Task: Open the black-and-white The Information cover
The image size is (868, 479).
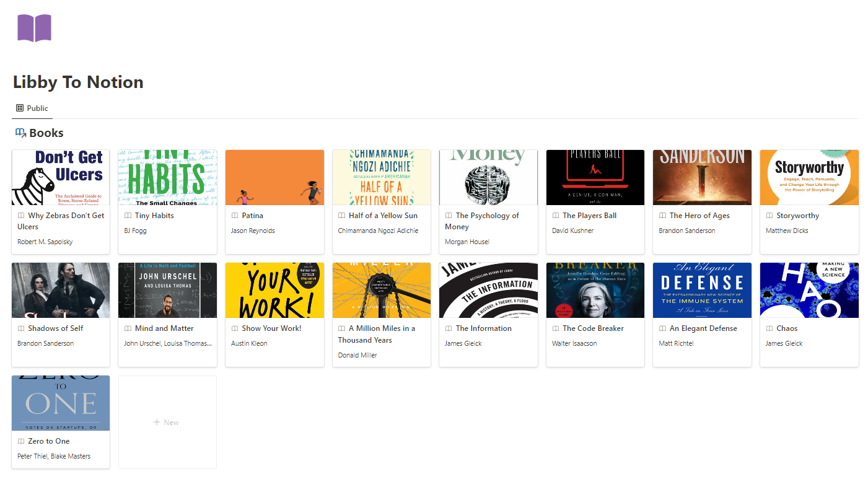Action: (x=488, y=290)
